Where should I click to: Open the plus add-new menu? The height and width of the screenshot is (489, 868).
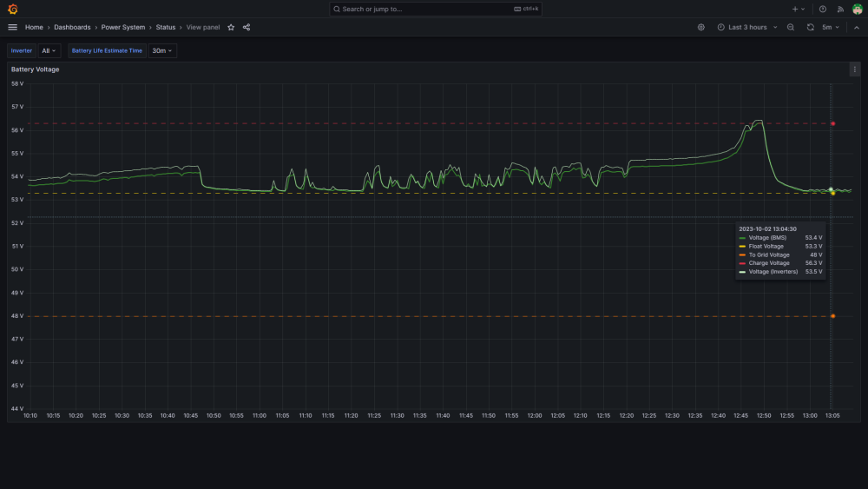(x=799, y=9)
